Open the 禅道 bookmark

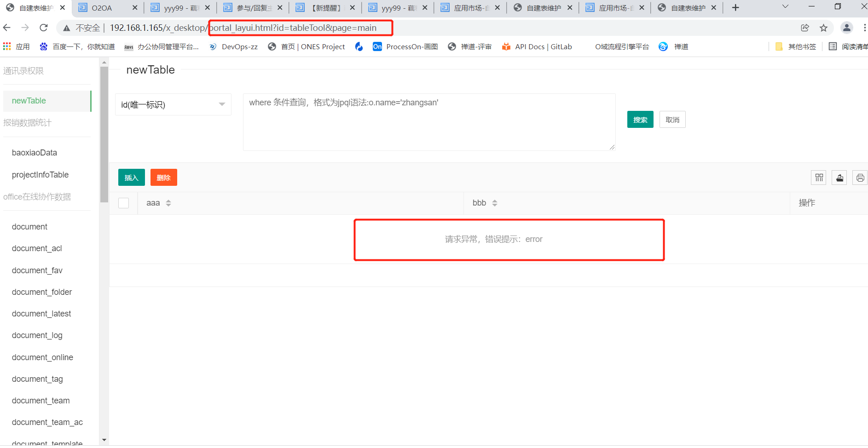[673, 46]
